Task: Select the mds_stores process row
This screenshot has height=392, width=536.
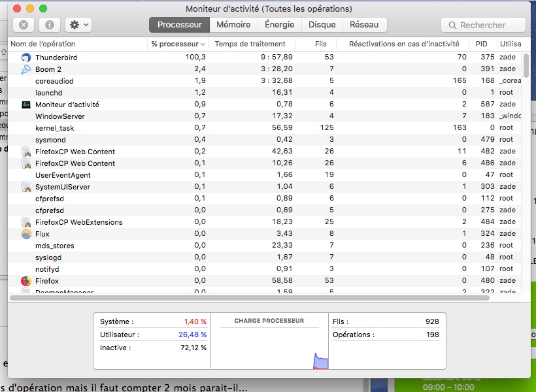Action: [x=265, y=246]
